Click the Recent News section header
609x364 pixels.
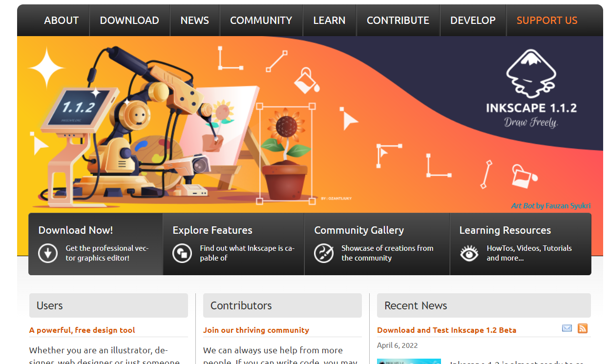pyautogui.click(x=484, y=305)
